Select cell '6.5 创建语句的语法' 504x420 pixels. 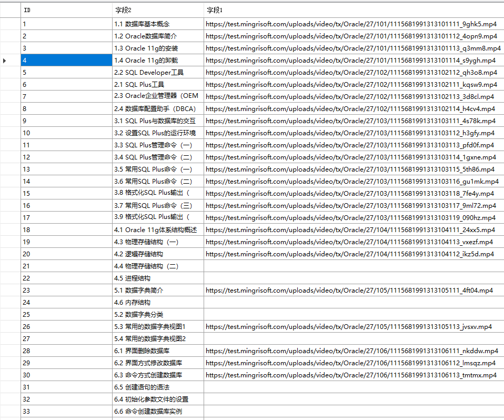(x=158, y=387)
